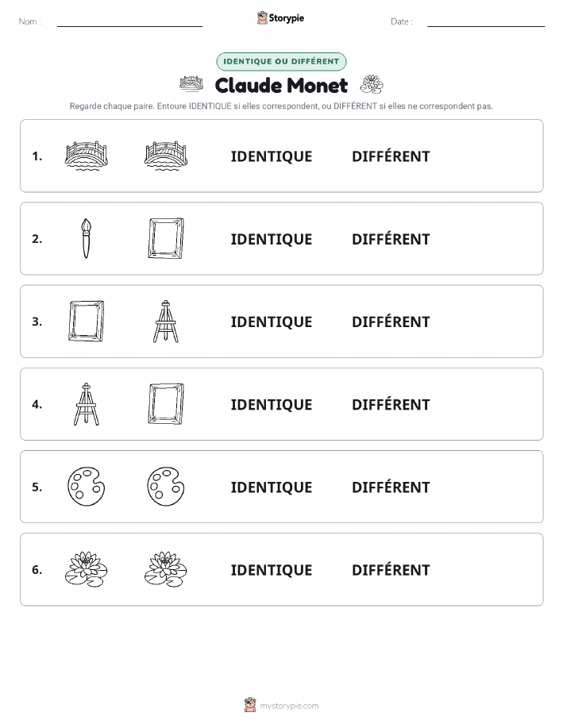Viewport: 563px width, 728px height.
Task: Click the picture frame icon in row 2
Action: click(x=166, y=238)
